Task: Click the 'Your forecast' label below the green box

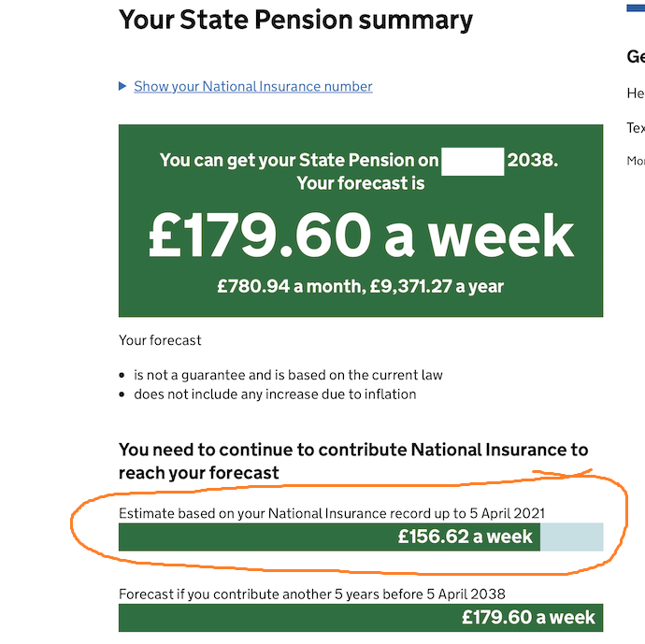Action: 160,340
